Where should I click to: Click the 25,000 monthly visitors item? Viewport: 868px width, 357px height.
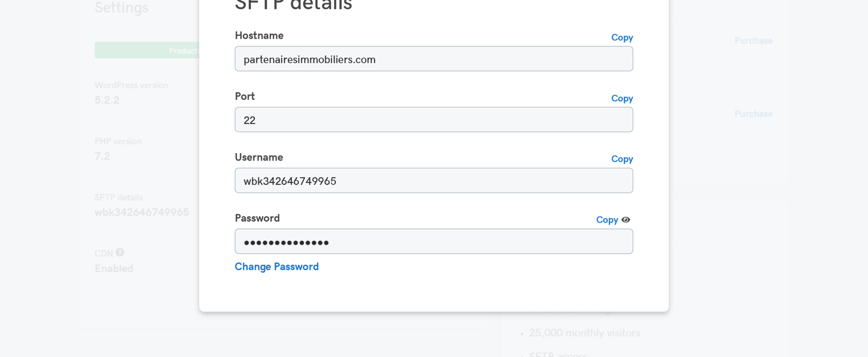tap(584, 333)
